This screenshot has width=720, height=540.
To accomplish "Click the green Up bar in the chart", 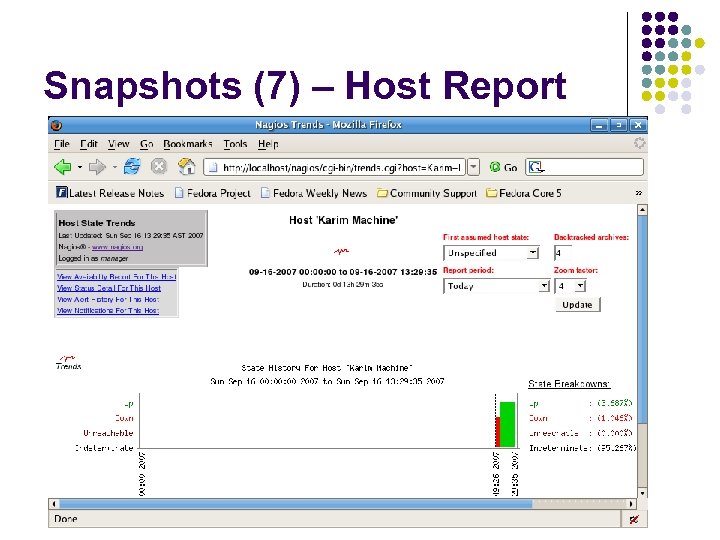I will (x=507, y=424).
